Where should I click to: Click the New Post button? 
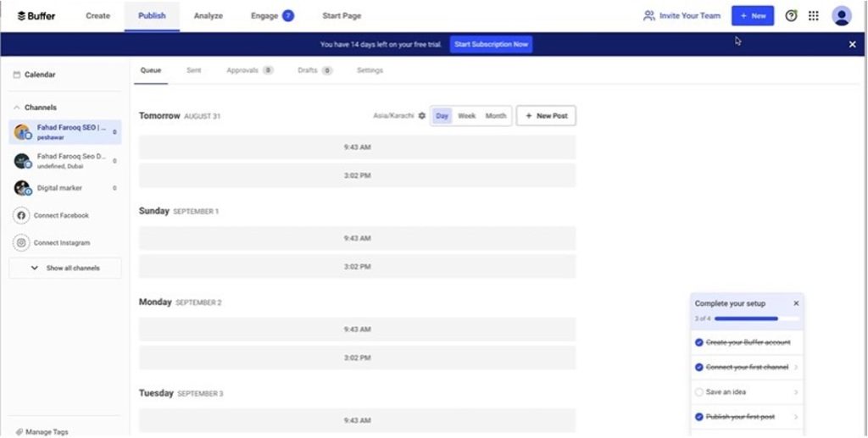click(546, 116)
